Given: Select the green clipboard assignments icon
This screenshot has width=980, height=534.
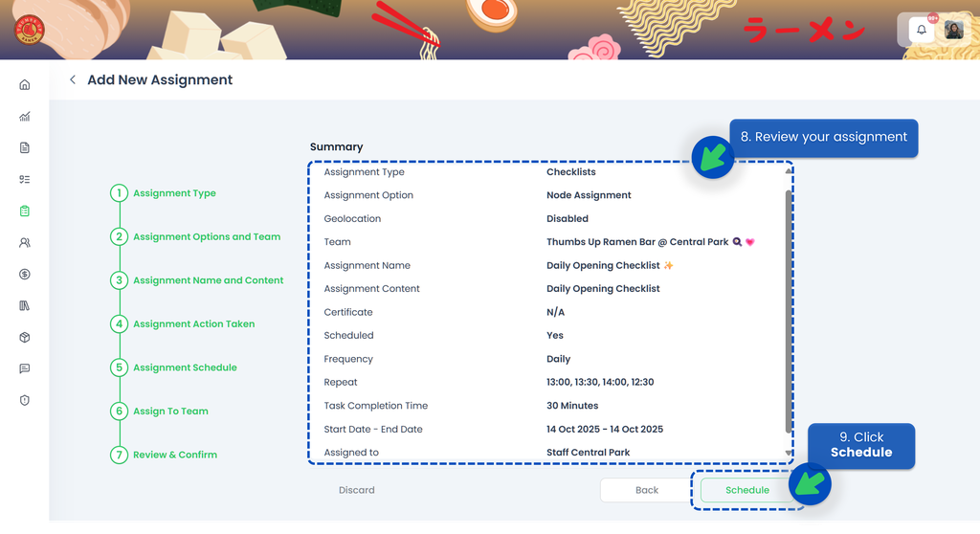Looking at the screenshot, I should [x=25, y=211].
